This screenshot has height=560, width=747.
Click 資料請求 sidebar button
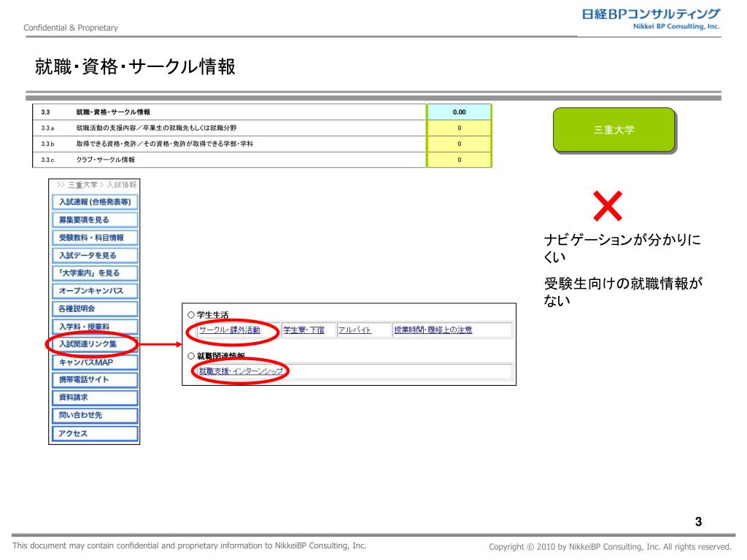[x=95, y=397]
